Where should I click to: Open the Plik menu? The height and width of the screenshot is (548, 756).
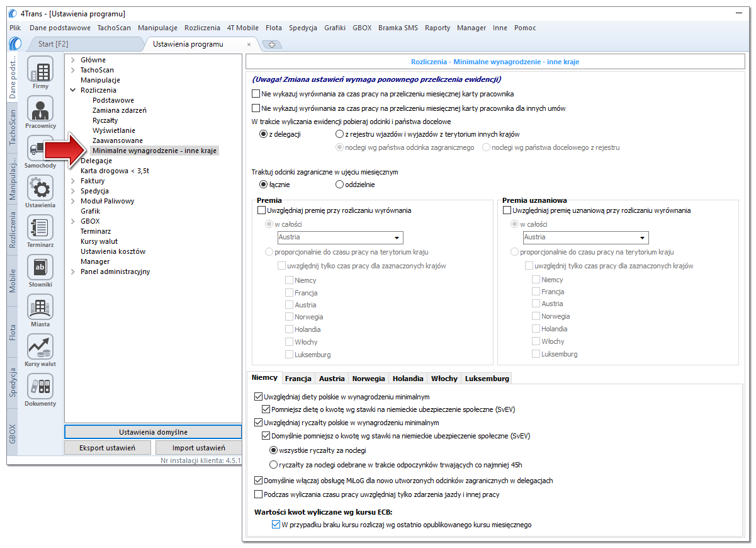(16, 28)
